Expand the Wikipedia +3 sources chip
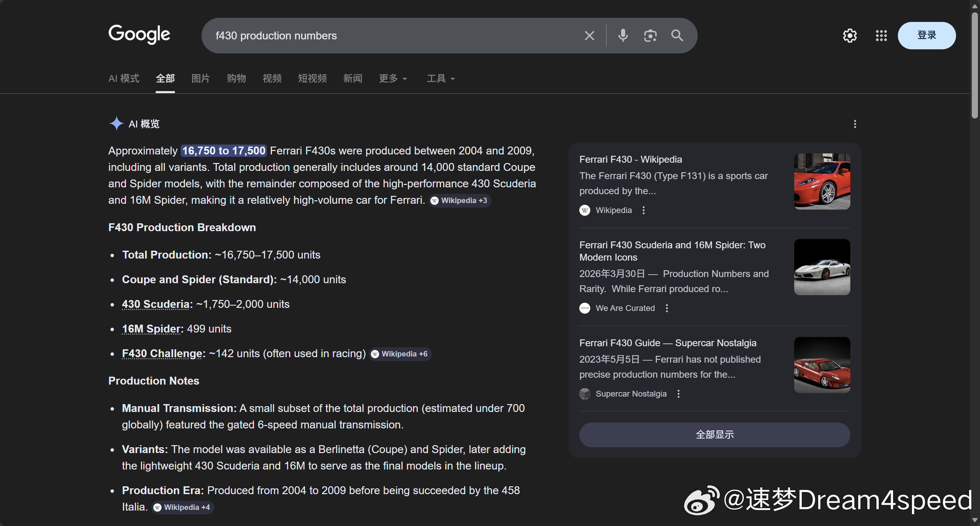The image size is (980, 526). click(460, 201)
